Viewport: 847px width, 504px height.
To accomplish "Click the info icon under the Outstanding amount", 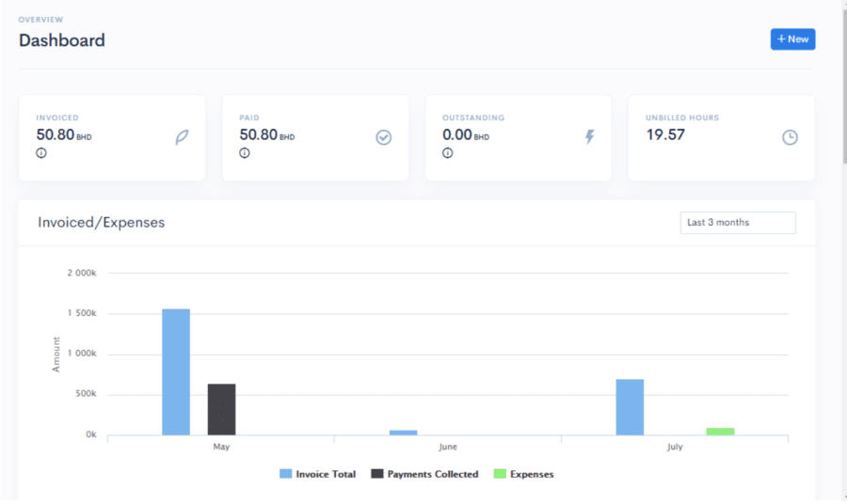I will (448, 153).
